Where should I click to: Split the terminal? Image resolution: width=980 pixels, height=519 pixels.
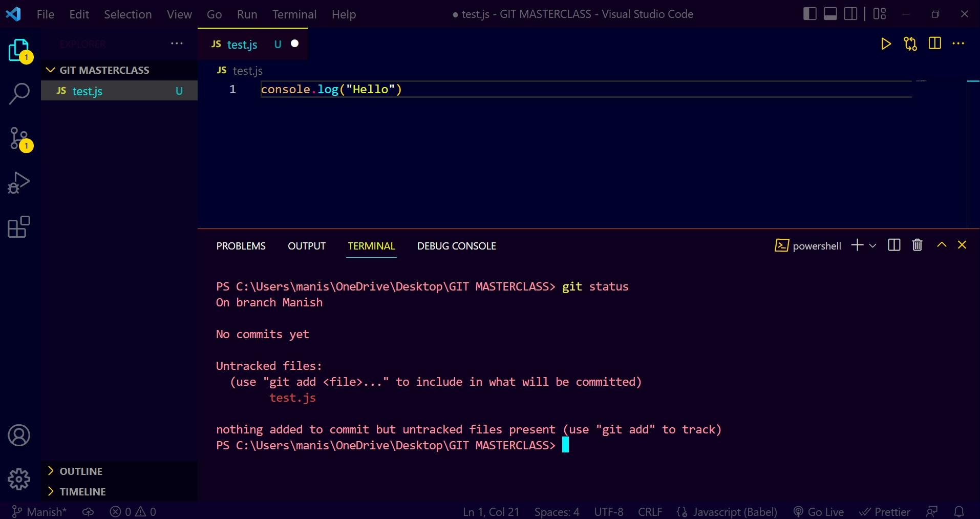[894, 245]
